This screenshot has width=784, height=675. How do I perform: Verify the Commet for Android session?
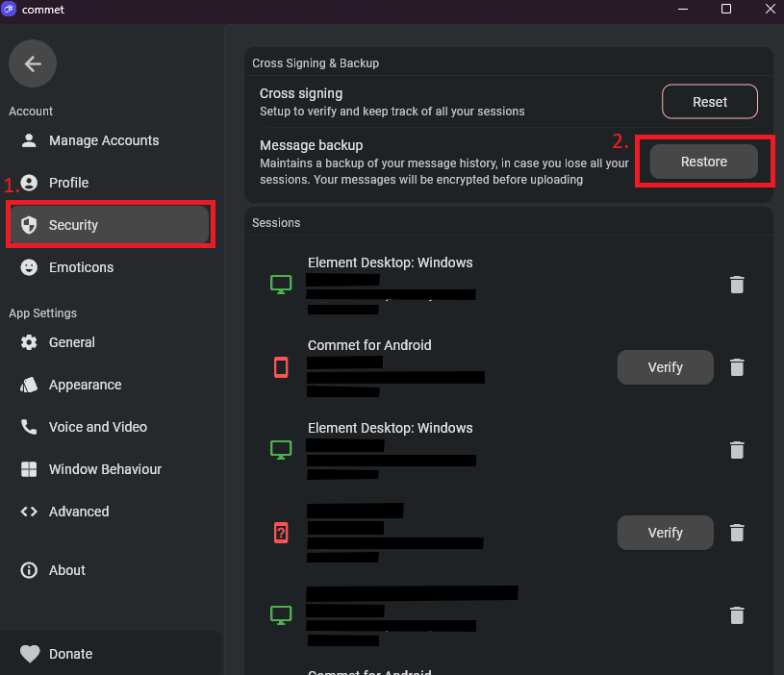point(665,367)
